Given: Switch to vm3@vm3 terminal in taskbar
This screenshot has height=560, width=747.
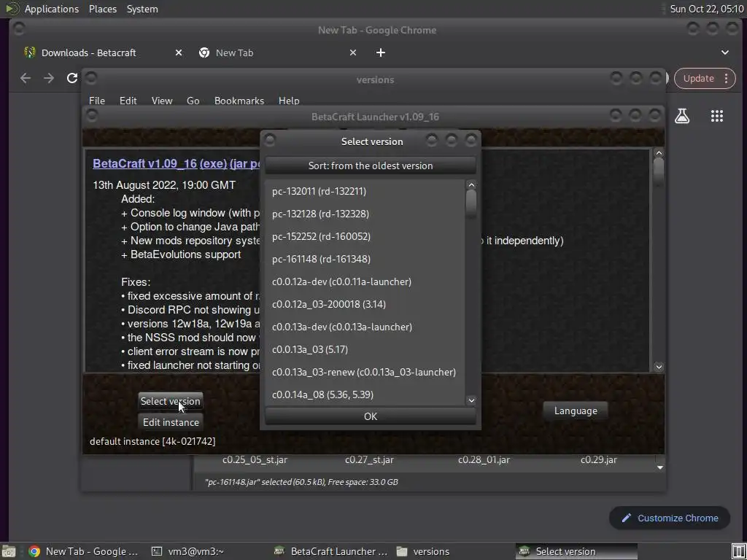Looking at the screenshot, I should [x=188, y=551].
